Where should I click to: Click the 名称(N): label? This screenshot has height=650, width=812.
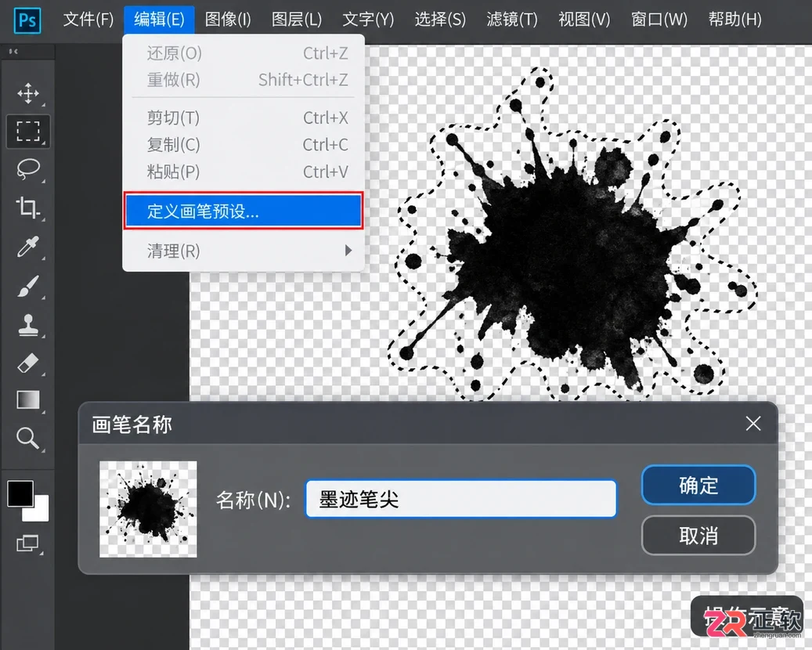click(253, 500)
